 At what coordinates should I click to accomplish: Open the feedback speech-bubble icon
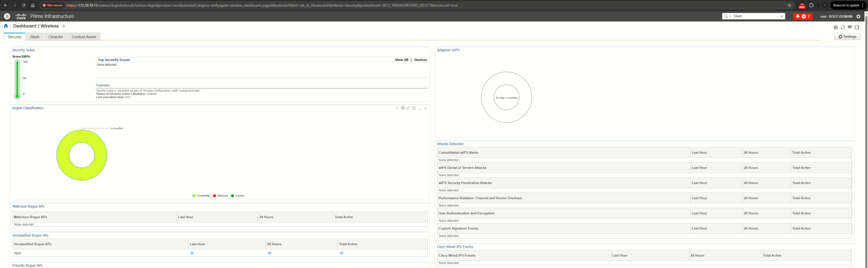coord(850,27)
